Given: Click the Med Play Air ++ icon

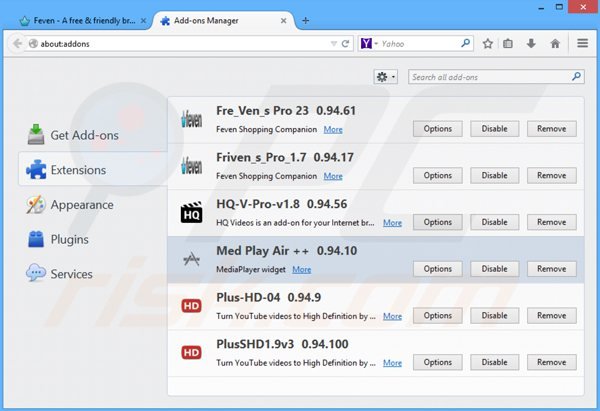Looking at the screenshot, I should click(191, 259).
